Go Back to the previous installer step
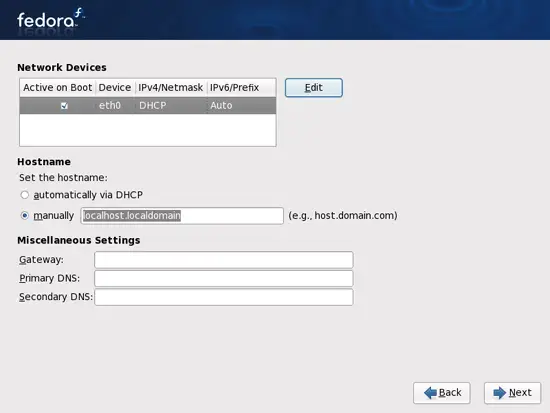The width and height of the screenshot is (550, 413). pyautogui.click(x=442, y=393)
